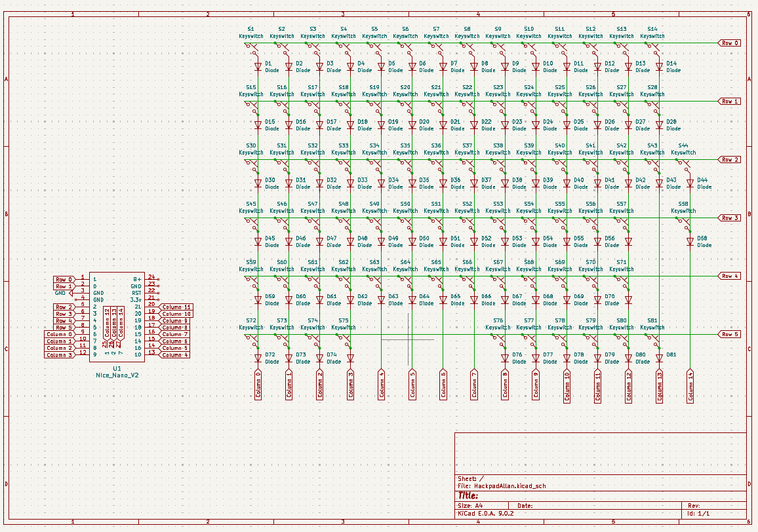Image resolution: width=758 pixels, height=532 pixels.
Task: Select the Column 0 label on U1 pin 9
Action: pyautogui.click(x=60, y=334)
